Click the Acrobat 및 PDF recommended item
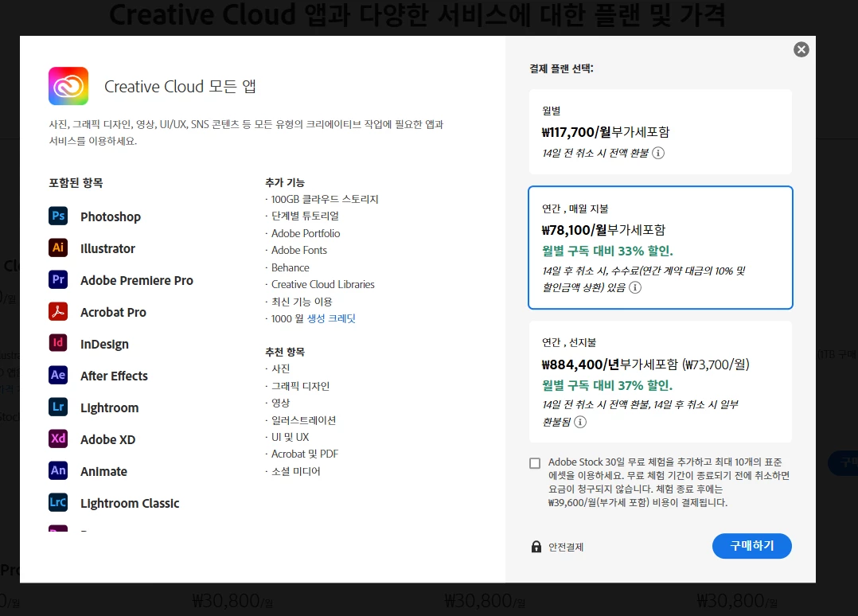This screenshot has height=616, width=858. pos(305,454)
